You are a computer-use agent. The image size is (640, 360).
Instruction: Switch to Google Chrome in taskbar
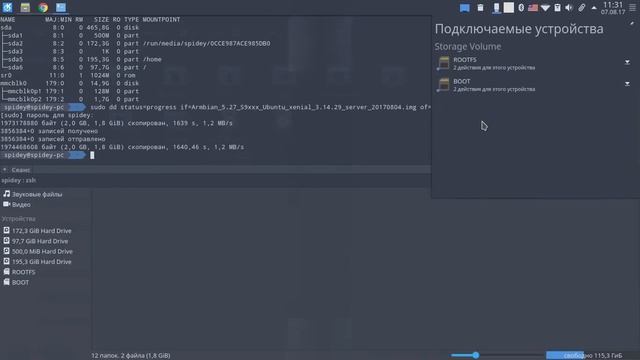pyautogui.click(x=43, y=7)
